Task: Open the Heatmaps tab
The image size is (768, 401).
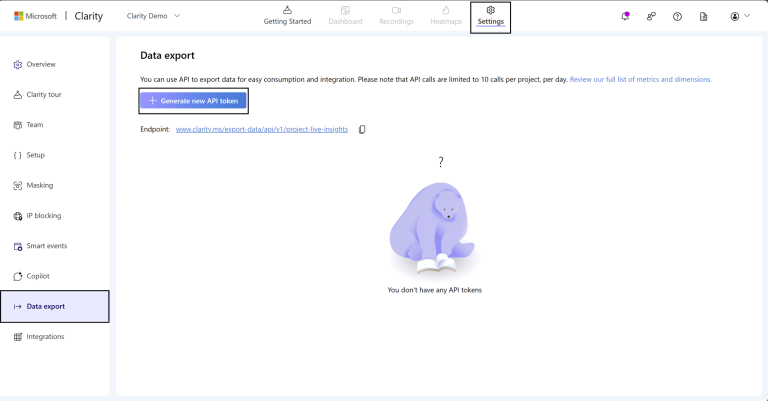Action: click(x=446, y=16)
